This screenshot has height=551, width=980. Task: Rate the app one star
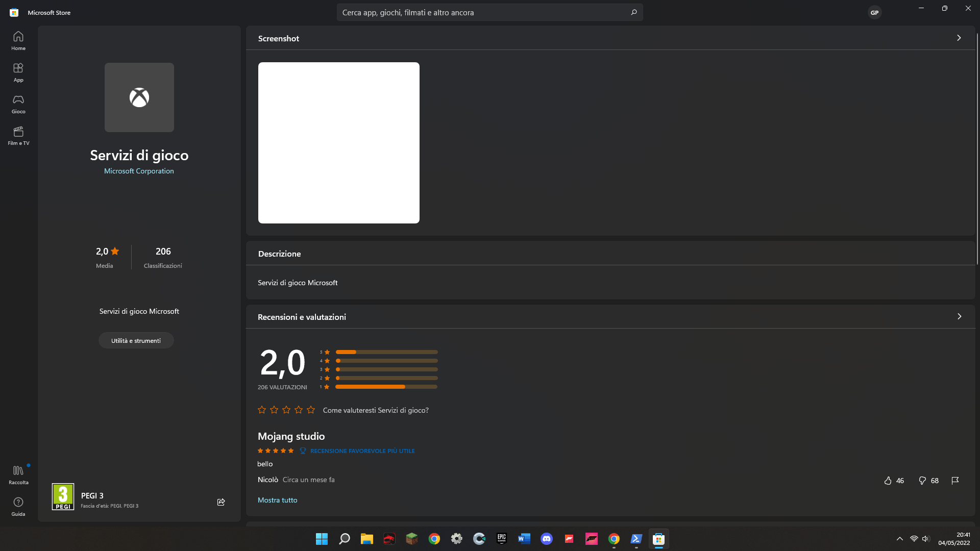pos(262,410)
